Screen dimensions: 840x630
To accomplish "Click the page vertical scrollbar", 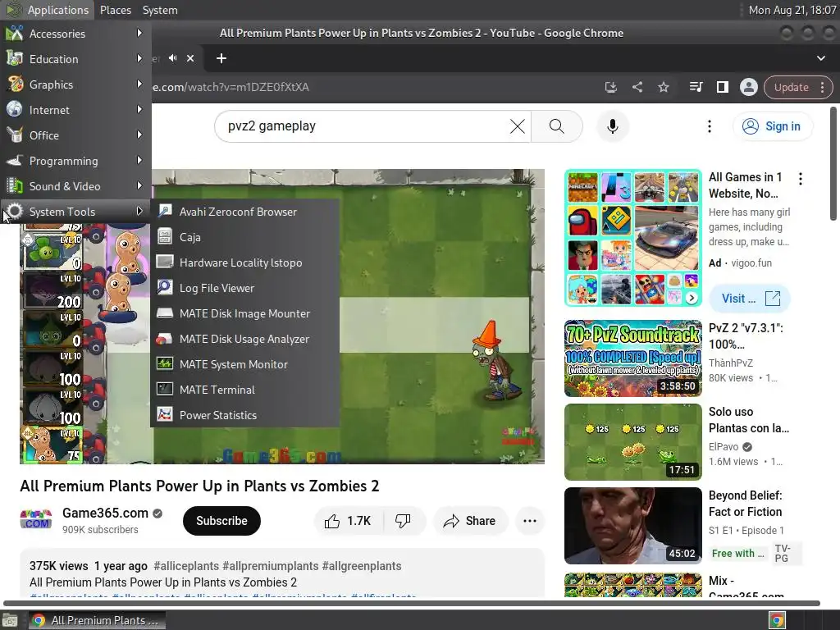I will point(833,164).
